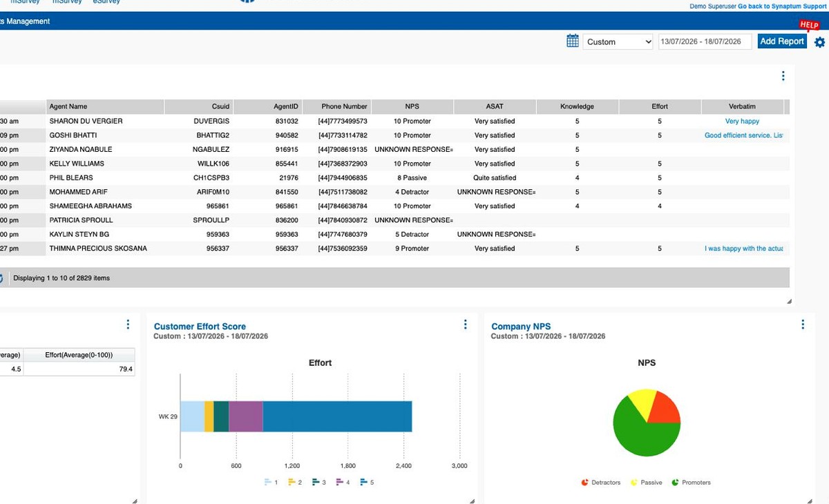Toggle Effort legend series 2
829x504 pixels.
295,482
